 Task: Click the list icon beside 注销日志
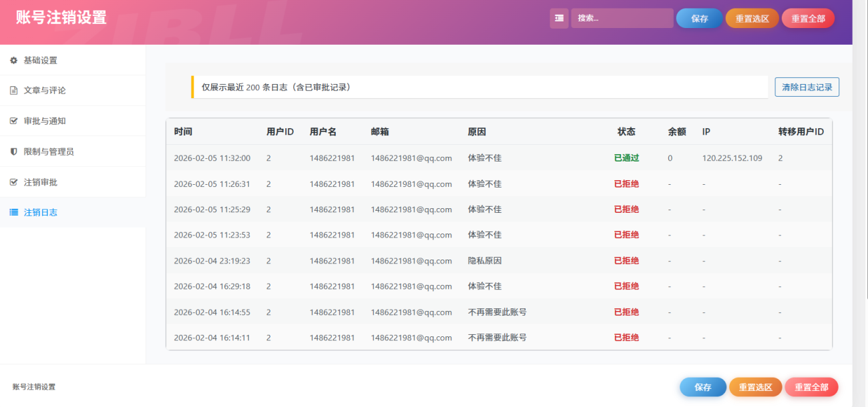pos(13,213)
